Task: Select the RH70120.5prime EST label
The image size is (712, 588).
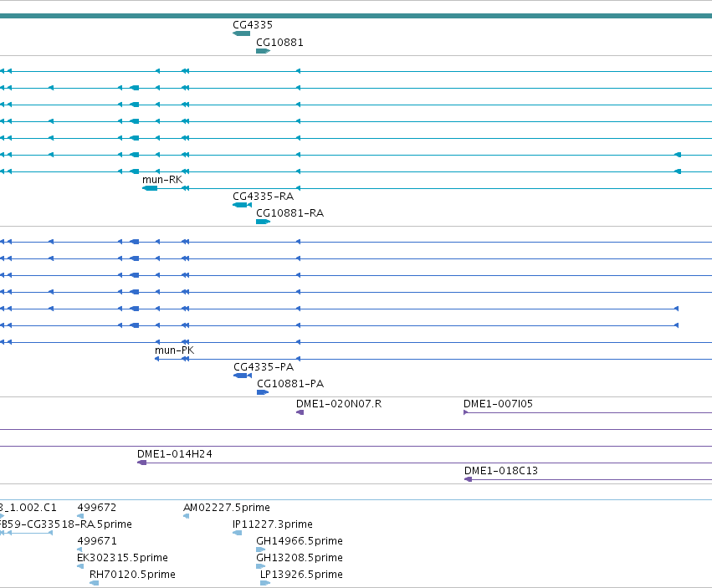Action: coord(132,575)
